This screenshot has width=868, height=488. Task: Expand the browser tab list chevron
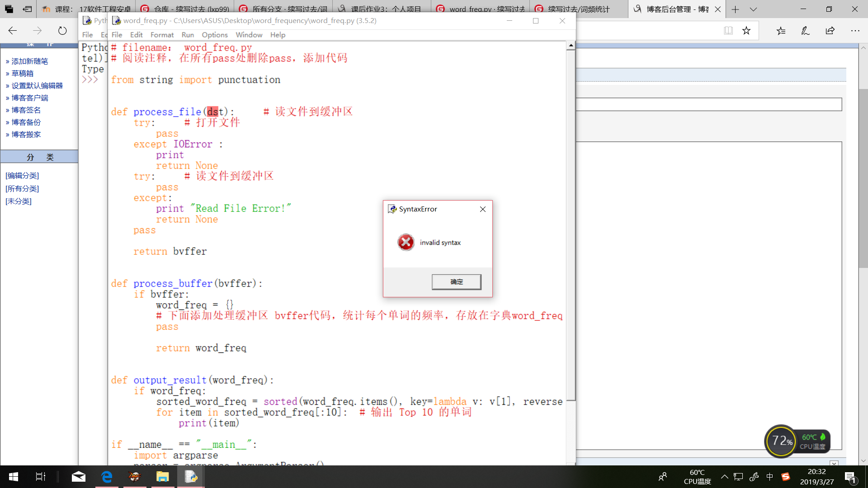tap(753, 9)
